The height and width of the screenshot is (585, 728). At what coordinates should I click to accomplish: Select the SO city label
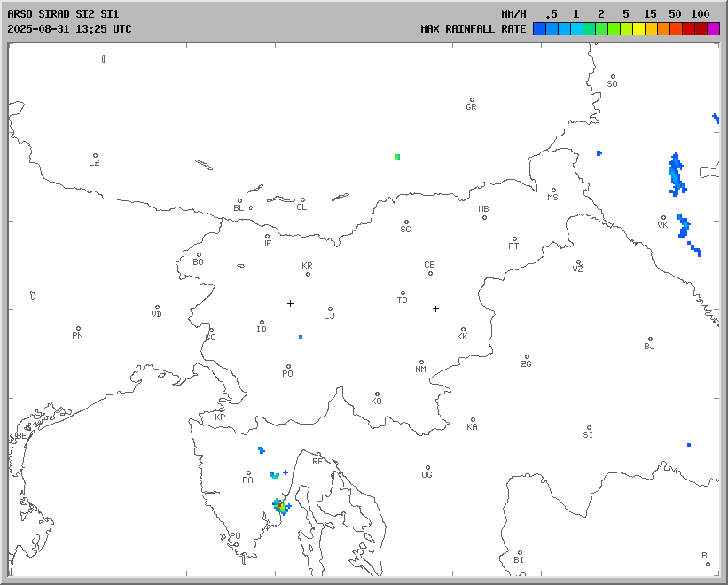[x=613, y=84]
